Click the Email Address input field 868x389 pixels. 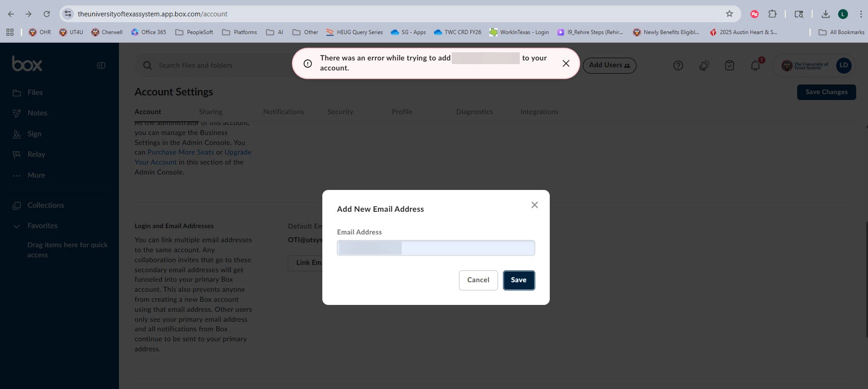point(436,248)
